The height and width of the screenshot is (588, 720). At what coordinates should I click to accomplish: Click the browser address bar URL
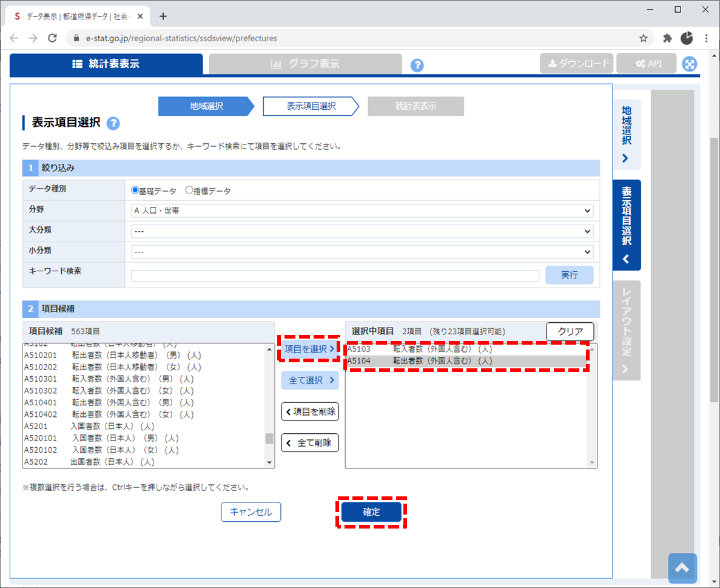click(181, 38)
